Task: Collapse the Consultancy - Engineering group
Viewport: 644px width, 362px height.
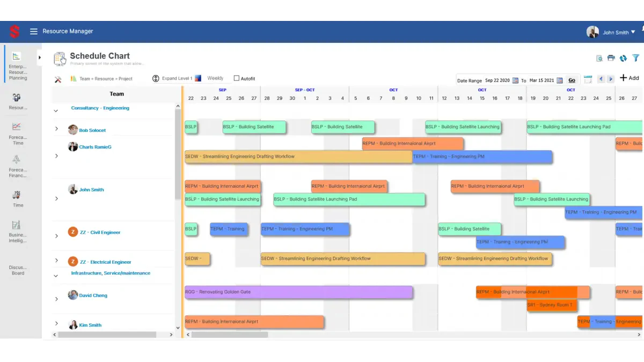Action: coord(56,111)
